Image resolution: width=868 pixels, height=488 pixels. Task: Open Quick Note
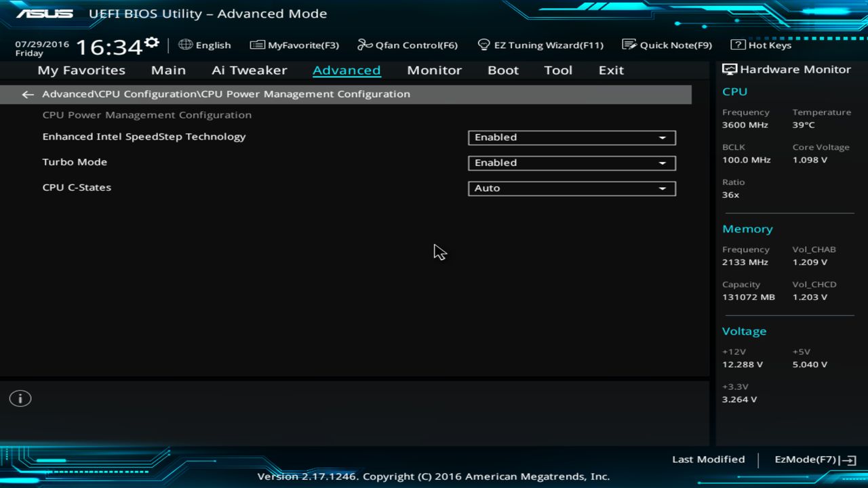[668, 45]
